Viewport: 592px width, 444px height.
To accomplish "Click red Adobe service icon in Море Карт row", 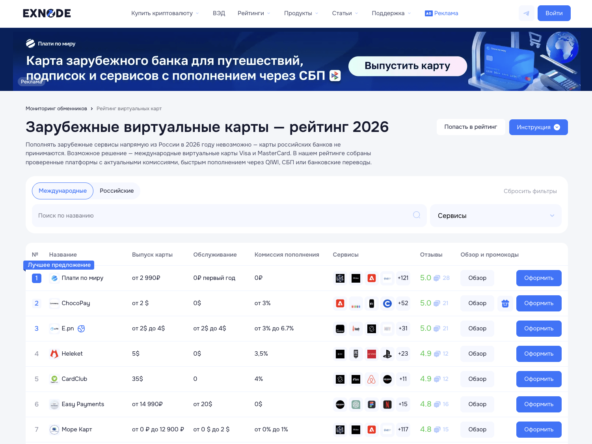I will coord(372,429).
